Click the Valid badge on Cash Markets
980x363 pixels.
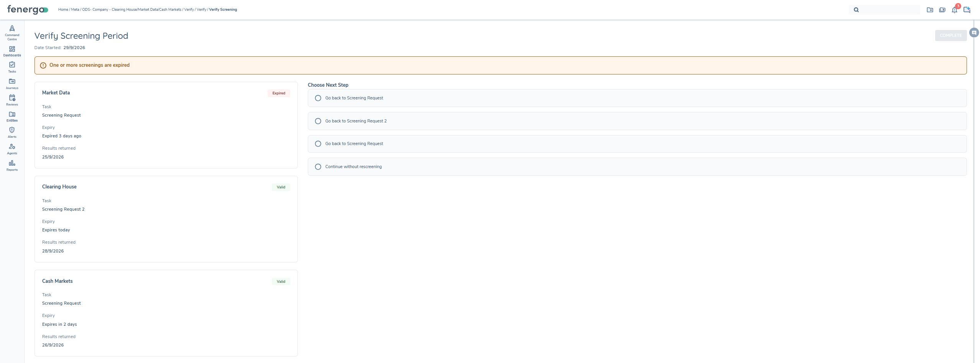tap(281, 282)
